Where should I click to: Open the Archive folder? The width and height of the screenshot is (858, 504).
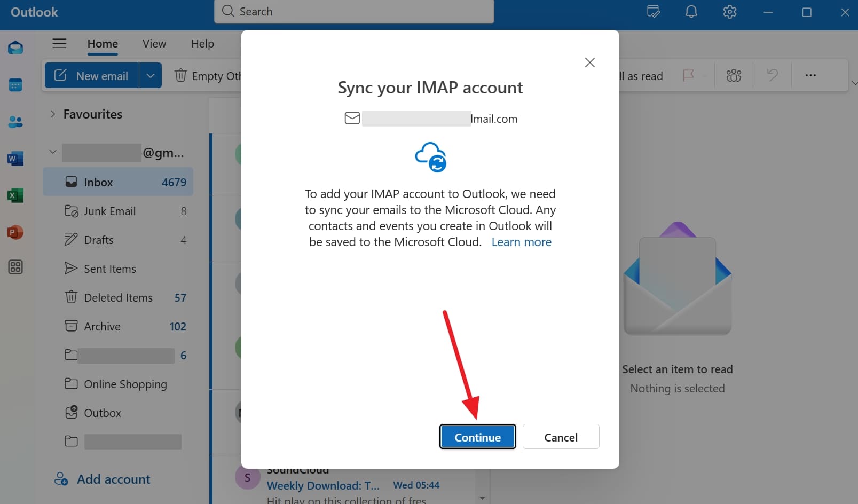click(x=118, y=326)
